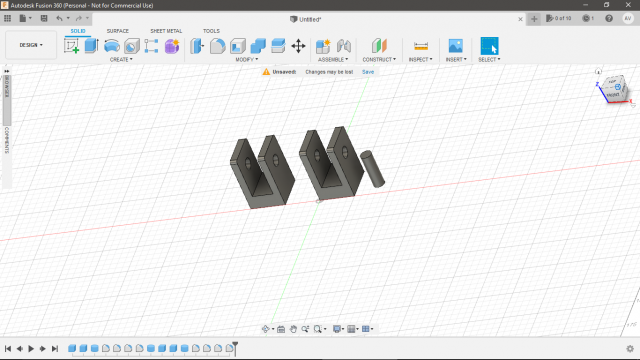Select the Zoom magnifier tool
The image size is (640, 360).
click(x=305, y=329)
